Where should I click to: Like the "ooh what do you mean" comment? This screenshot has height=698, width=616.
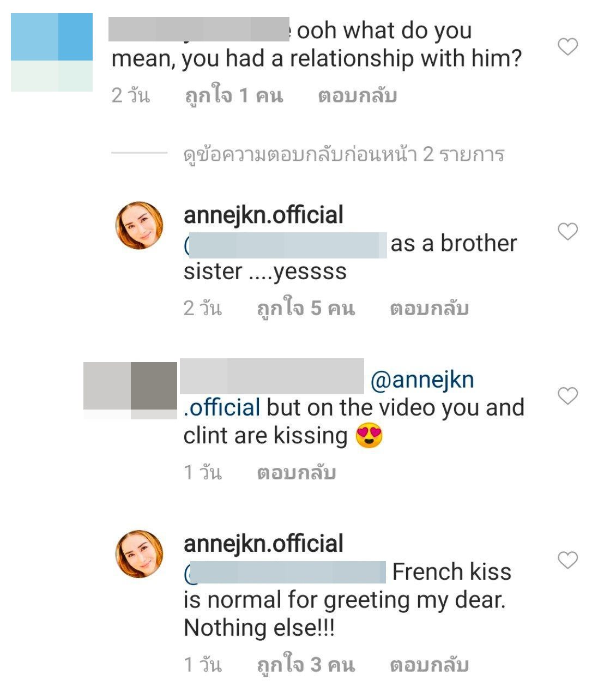pyautogui.click(x=567, y=47)
